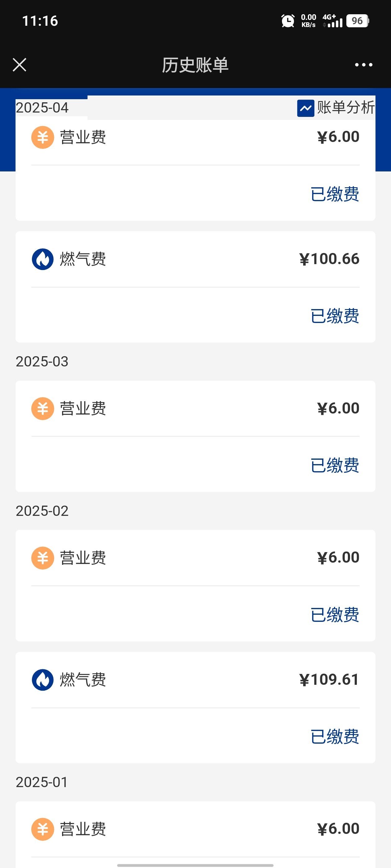Close the 历史账单 page
This screenshot has height=868, width=391.
(x=19, y=65)
